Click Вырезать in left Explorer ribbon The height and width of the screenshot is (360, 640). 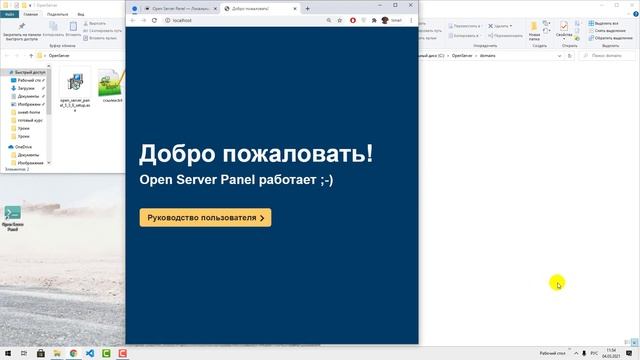click(x=95, y=24)
